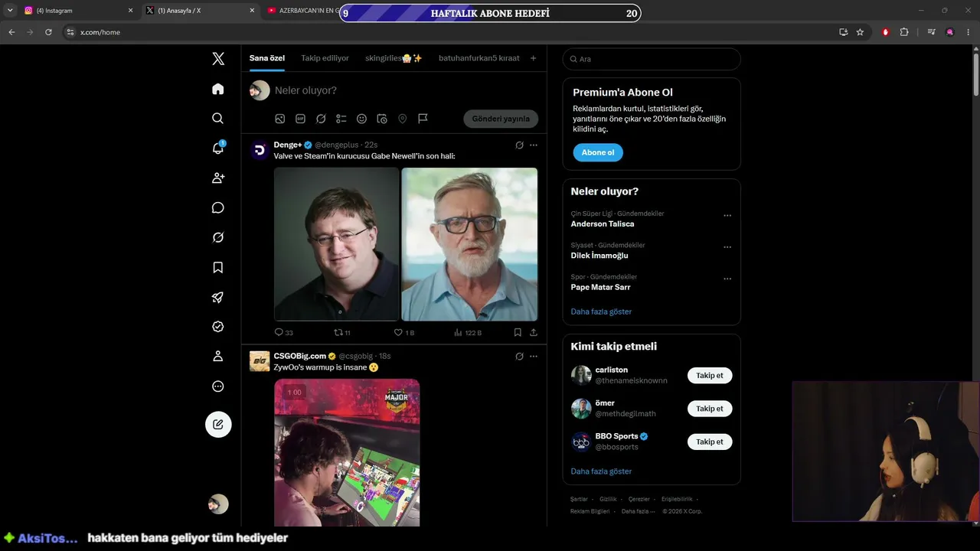This screenshot has height=551, width=980.
Task: Bookmark the Denge+ post
Action: tap(518, 332)
